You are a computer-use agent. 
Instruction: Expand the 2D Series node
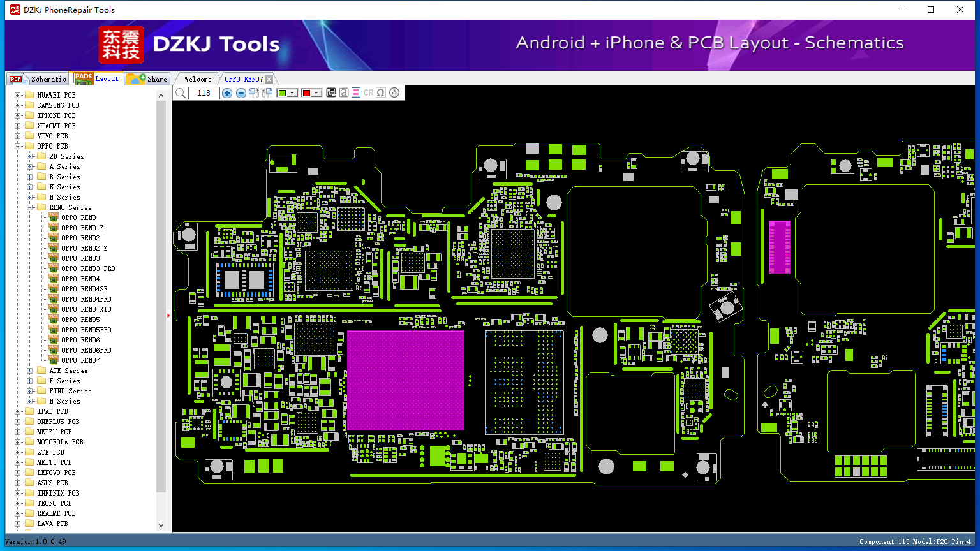click(x=30, y=156)
